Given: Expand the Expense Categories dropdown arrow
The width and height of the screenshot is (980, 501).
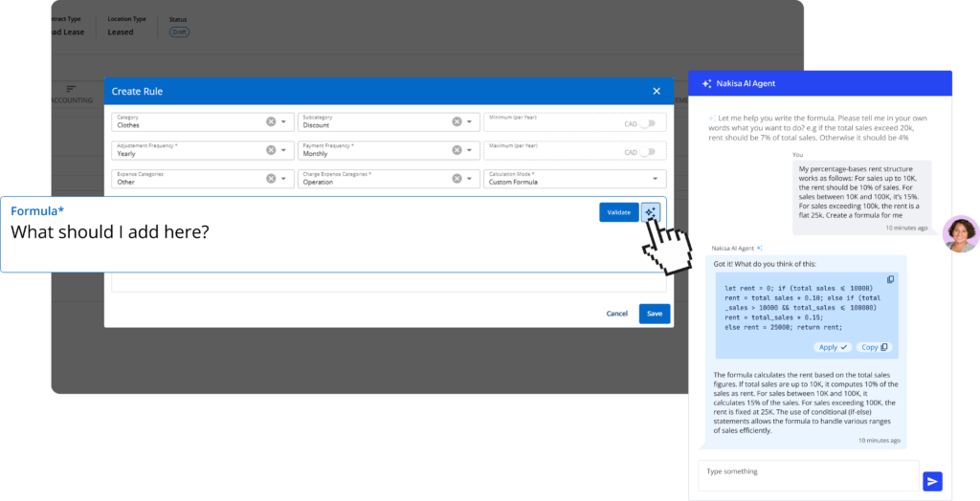Looking at the screenshot, I should pyautogui.click(x=284, y=179).
